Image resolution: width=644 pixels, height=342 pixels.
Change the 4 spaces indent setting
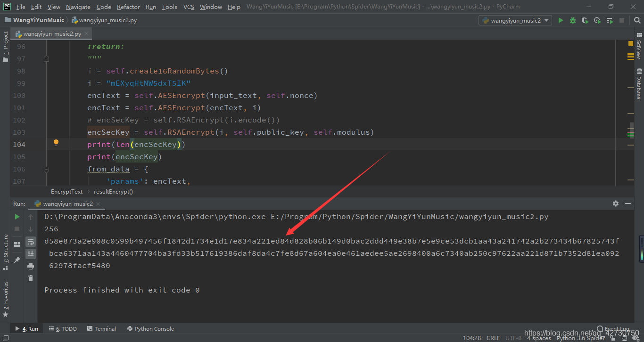point(539,338)
